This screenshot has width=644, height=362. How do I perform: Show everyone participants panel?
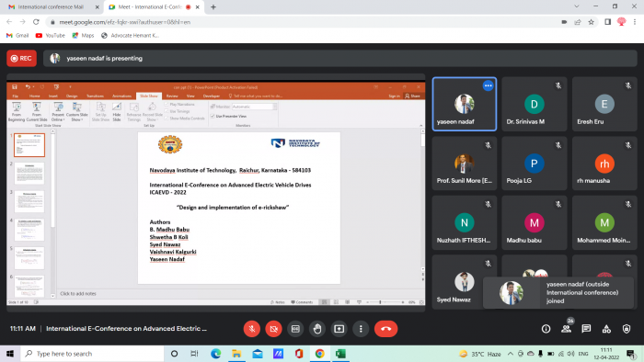pyautogui.click(x=566, y=329)
